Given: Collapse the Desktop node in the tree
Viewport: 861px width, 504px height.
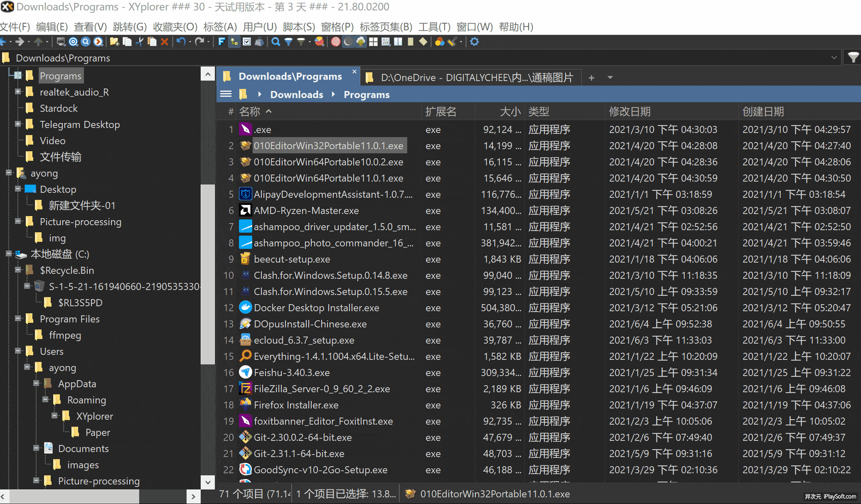Looking at the screenshot, I should (x=18, y=189).
